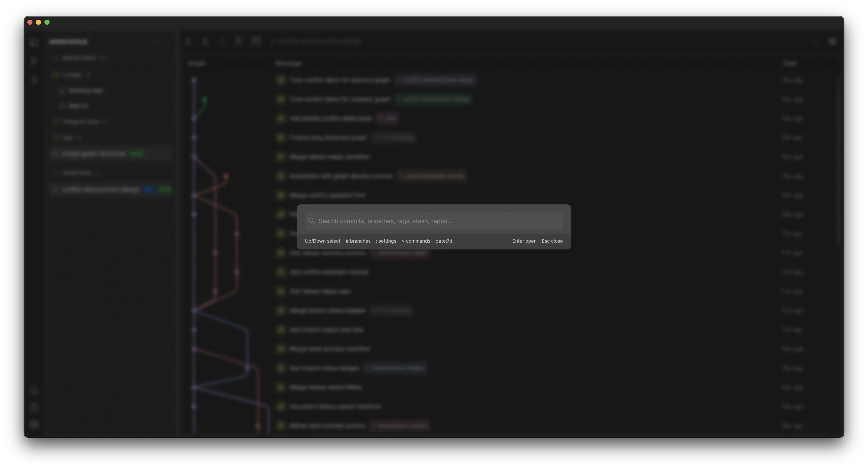Click the 'Esc close' hint

click(552, 241)
